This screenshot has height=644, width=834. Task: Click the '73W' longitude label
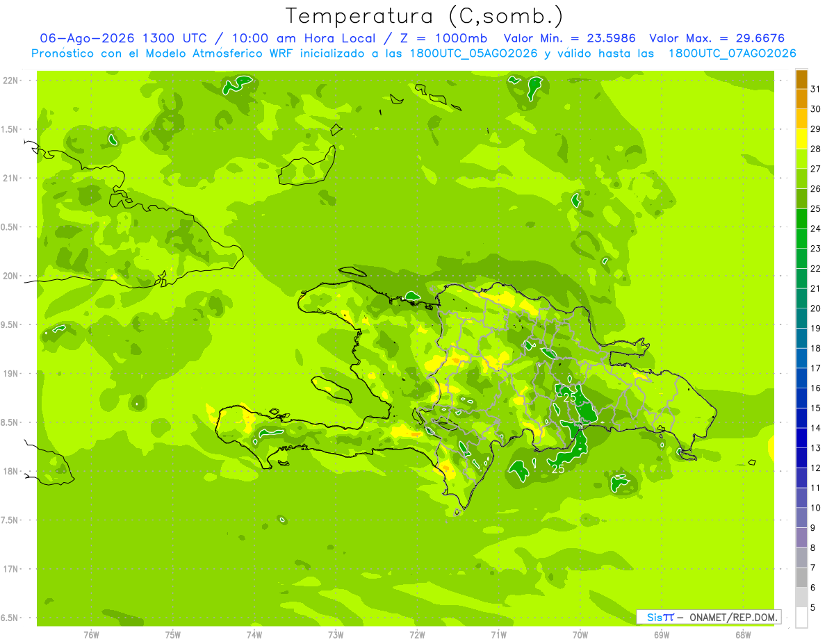point(336,636)
